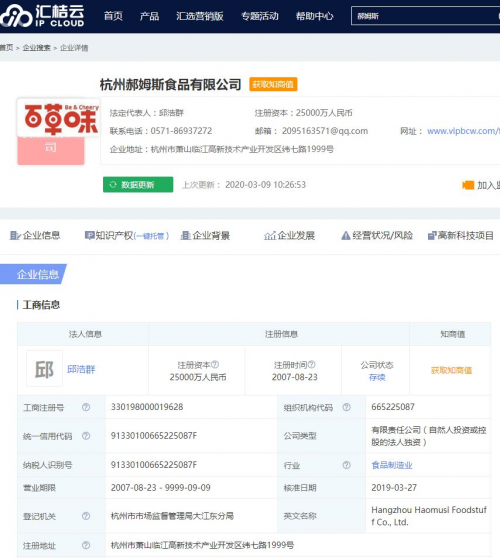
Task: Click the refresh icon in 数据更新 button
Action: 113,185
